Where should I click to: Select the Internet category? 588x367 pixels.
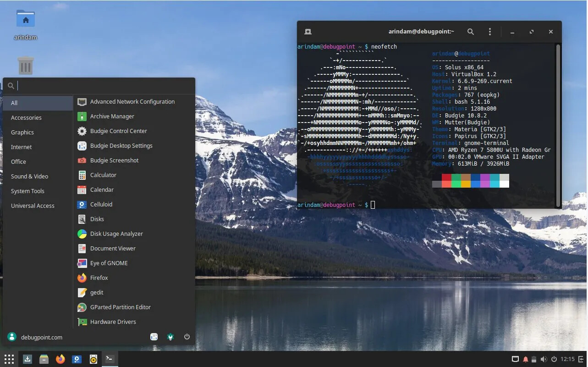tap(38, 147)
